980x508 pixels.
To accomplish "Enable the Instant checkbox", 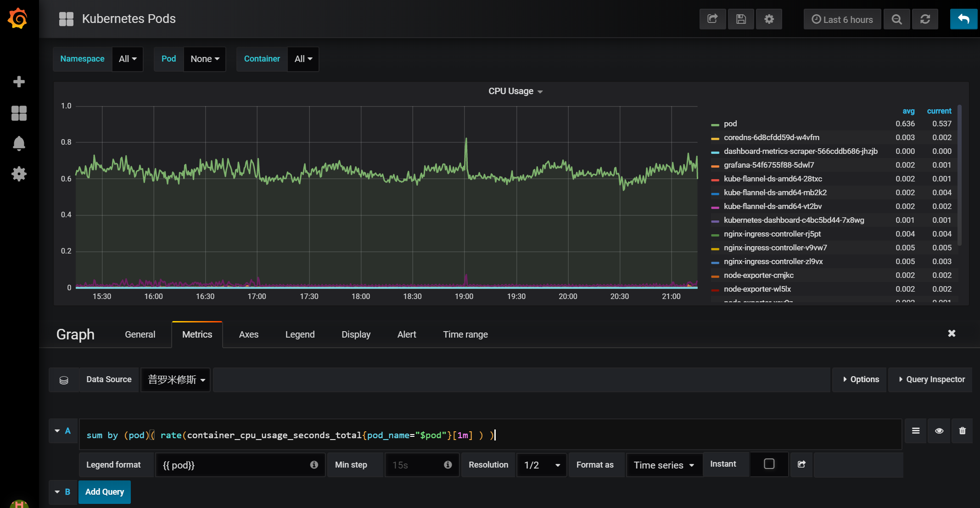I will coord(769,464).
